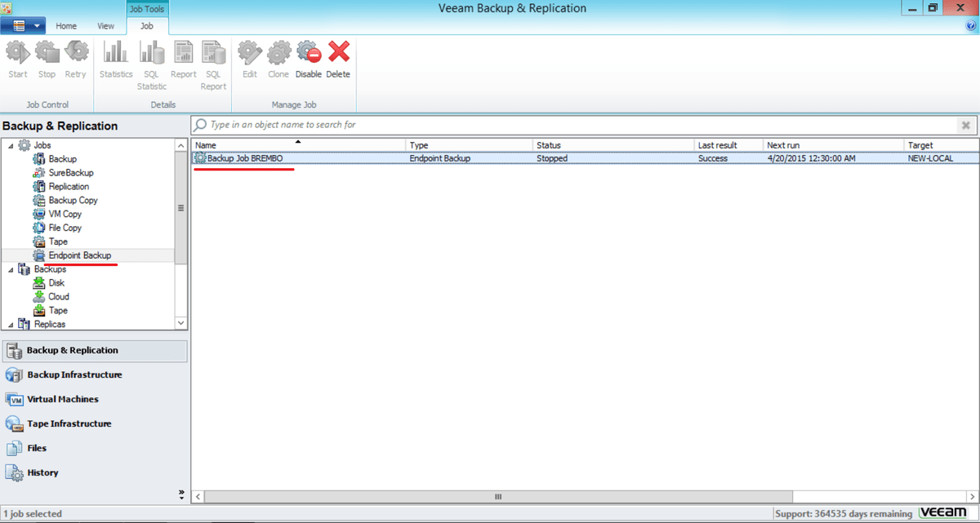980x523 pixels.
Task: Clear the search field with the X
Action: pyautogui.click(x=965, y=125)
